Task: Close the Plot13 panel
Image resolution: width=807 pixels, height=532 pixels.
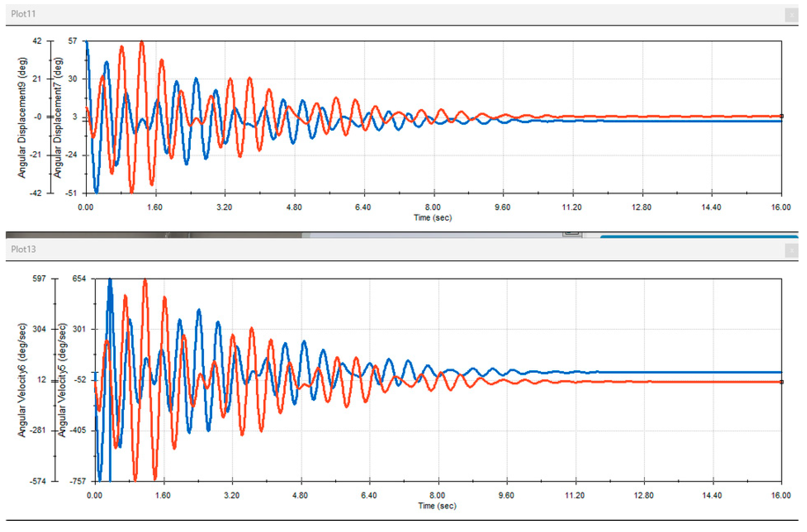Action: point(792,251)
